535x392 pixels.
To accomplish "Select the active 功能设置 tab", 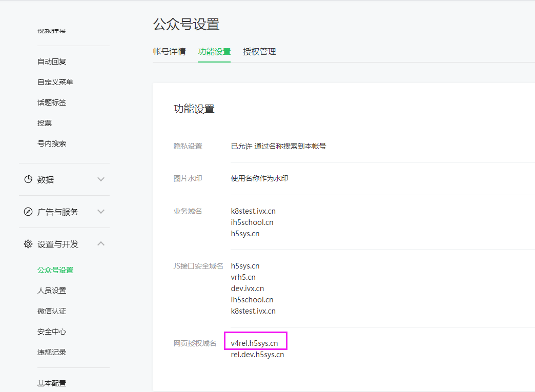I will [214, 52].
